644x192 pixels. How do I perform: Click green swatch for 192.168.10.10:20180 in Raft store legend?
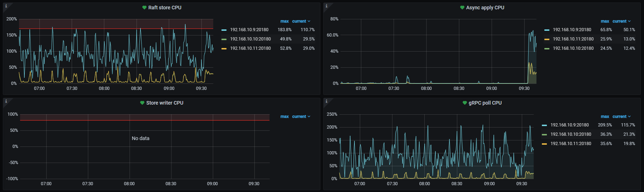(x=224, y=39)
